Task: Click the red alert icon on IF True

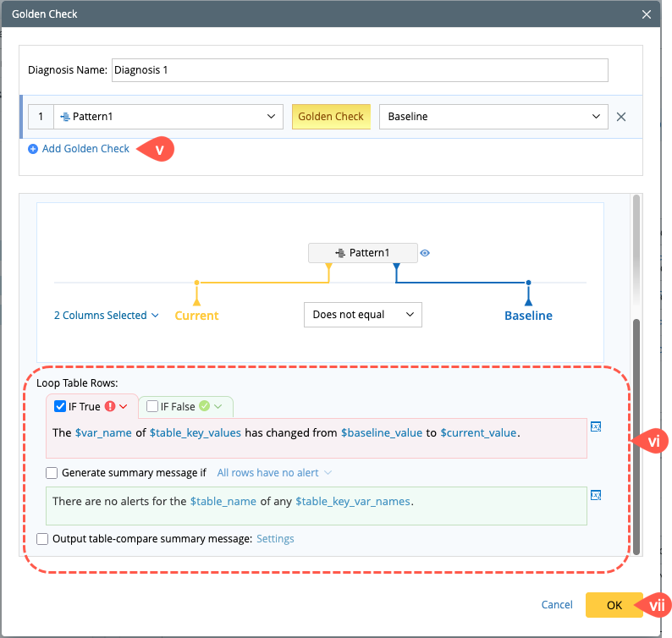Action: pos(110,406)
